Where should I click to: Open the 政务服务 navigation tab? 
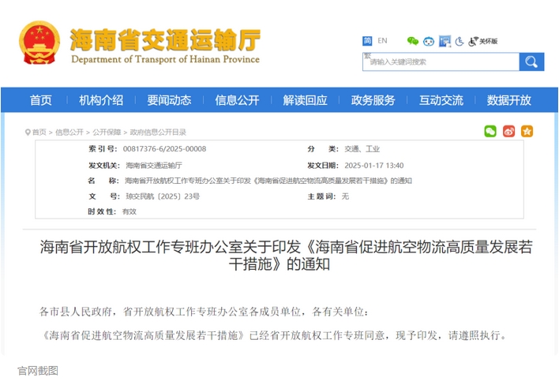373,100
